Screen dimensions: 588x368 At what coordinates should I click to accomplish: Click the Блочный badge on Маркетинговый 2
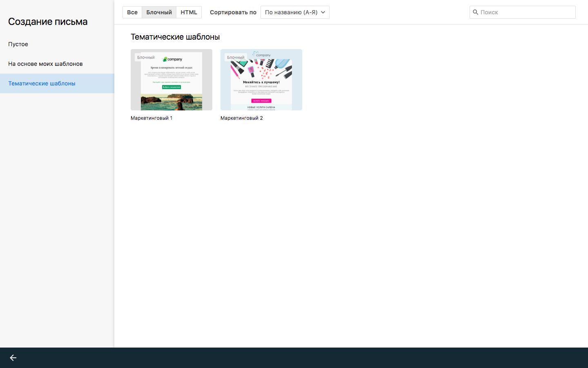tap(236, 58)
